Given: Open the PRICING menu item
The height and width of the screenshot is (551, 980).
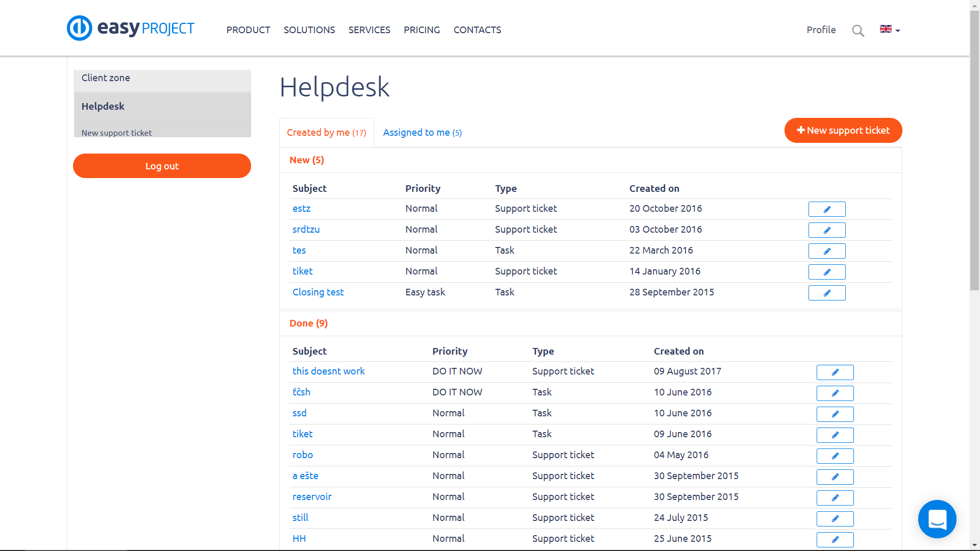Looking at the screenshot, I should [422, 30].
